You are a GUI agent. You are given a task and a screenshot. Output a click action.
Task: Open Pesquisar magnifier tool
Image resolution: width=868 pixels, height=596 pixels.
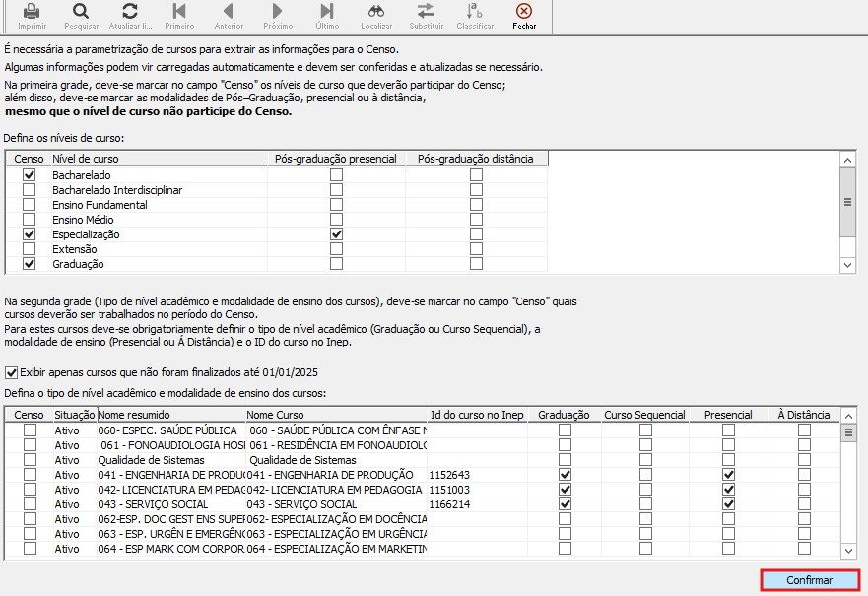tap(81, 11)
